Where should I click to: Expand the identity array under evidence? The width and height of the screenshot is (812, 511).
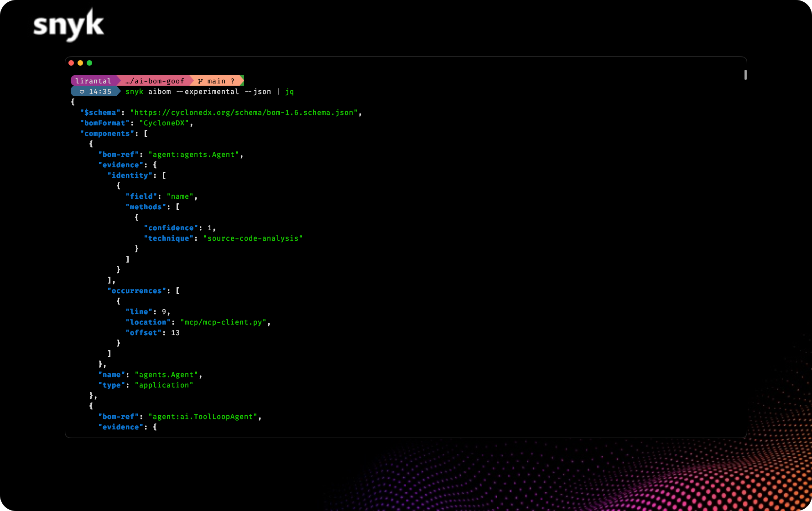click(164, 175)
